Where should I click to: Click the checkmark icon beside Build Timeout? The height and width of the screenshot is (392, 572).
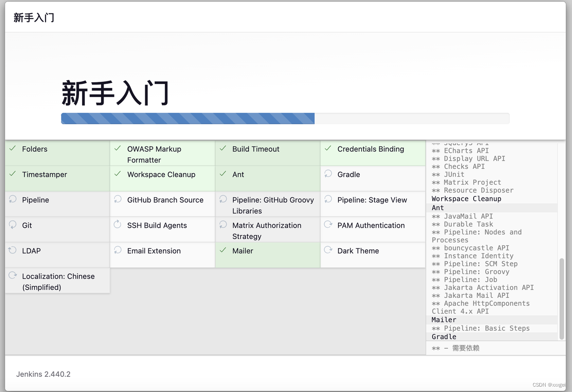click(223, 148)
